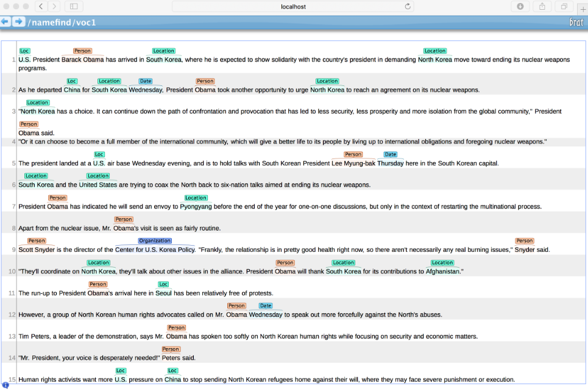Screen dimensions: 588x392
Task: Click the browser back chevron
Action: coord(40,7)
